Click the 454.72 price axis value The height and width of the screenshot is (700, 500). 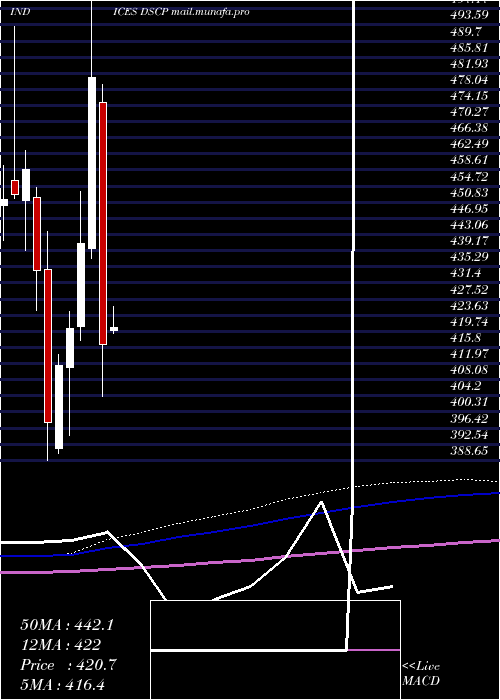pos(469,176)
